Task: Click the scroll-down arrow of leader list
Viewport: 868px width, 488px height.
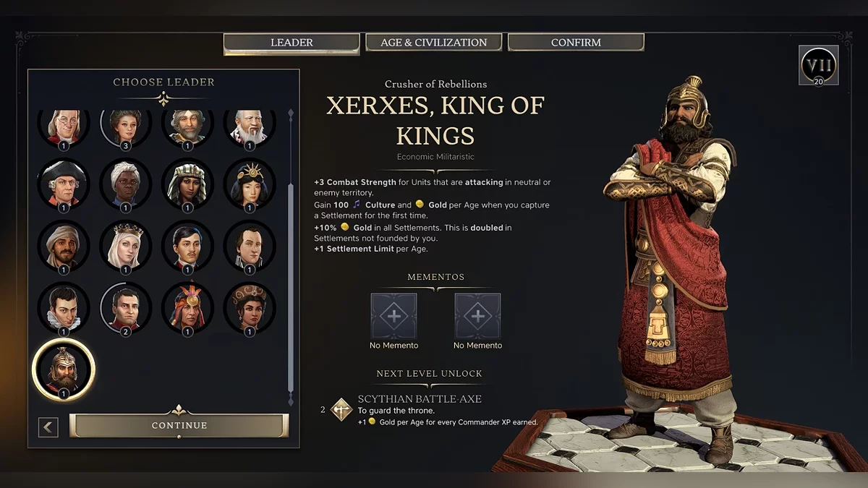Action: [291, 401]
